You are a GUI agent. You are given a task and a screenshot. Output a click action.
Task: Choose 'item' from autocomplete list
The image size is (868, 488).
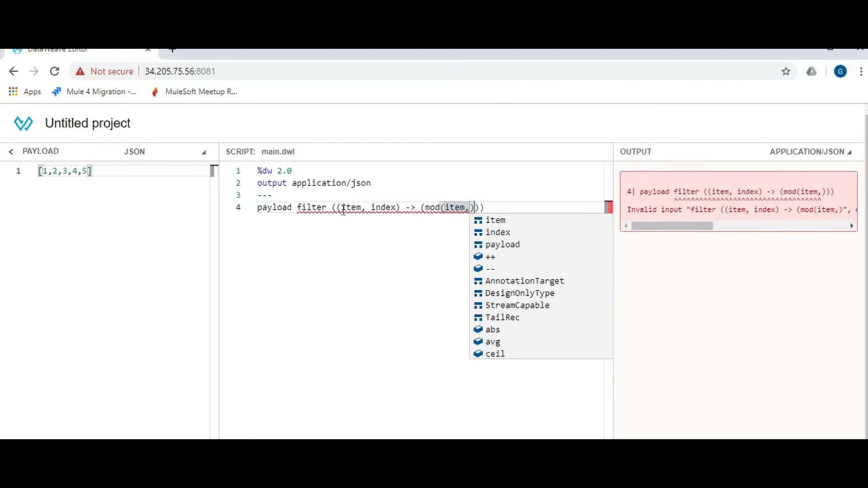[540, 220]
